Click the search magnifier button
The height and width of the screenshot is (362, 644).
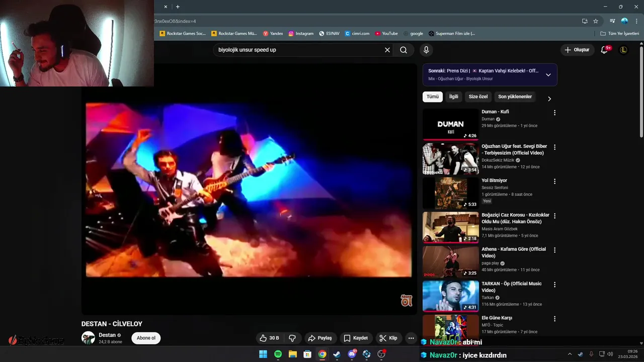(x=404, y=50)
